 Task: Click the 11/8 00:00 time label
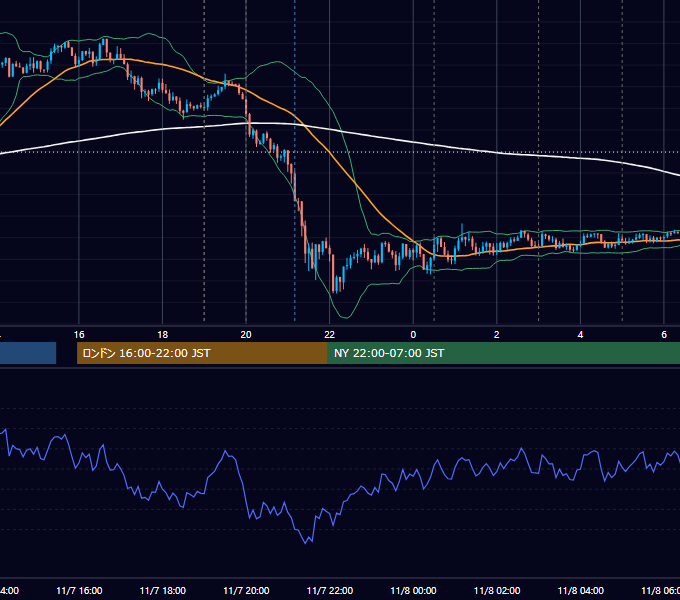[413, 590]
